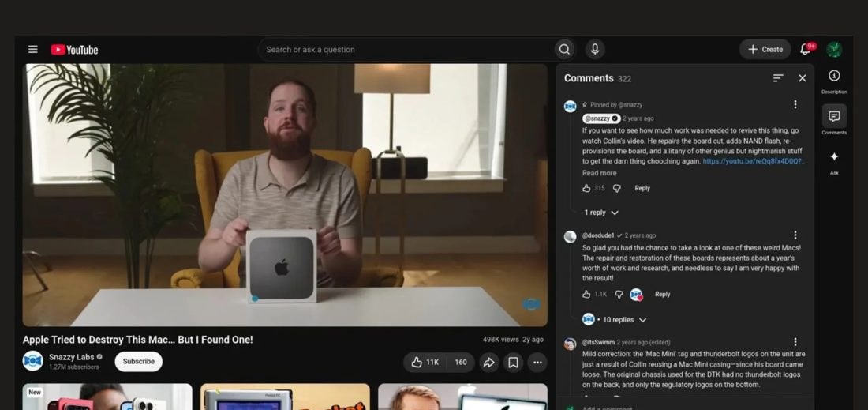
Task: Save the video with bookmark icon
Action: [x=513, y=363]
